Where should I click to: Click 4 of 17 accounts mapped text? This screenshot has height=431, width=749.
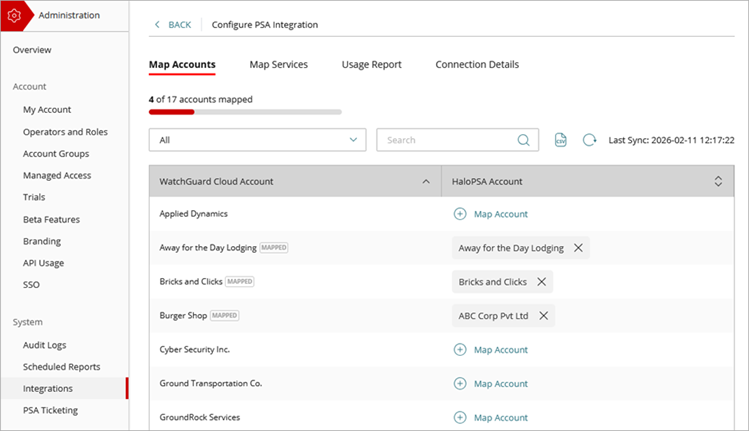tap(201, 99)
